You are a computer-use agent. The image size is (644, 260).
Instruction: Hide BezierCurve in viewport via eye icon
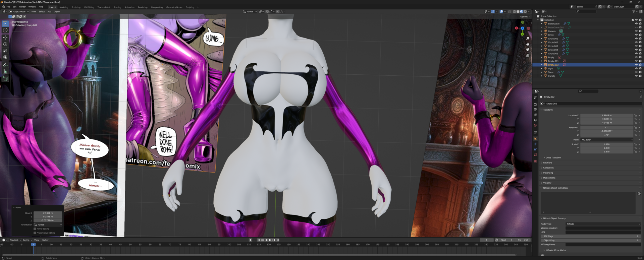636,23
